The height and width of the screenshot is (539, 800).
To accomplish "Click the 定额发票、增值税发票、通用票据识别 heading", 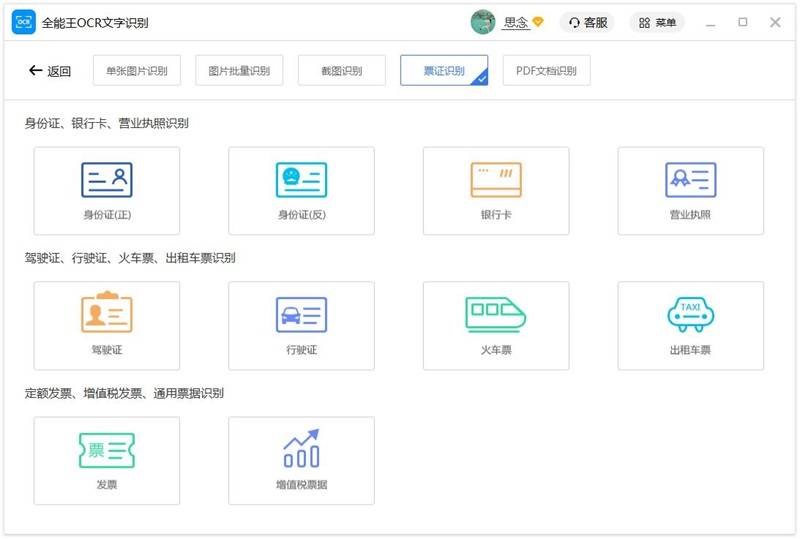I will [124, 393].
